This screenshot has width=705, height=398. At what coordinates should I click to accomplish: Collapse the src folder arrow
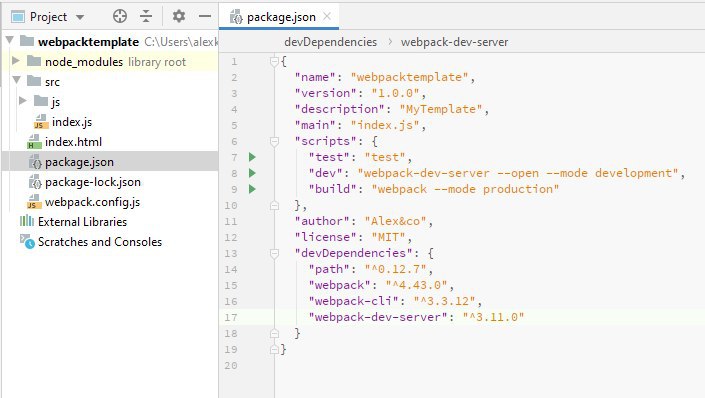[x=17, y=81]
